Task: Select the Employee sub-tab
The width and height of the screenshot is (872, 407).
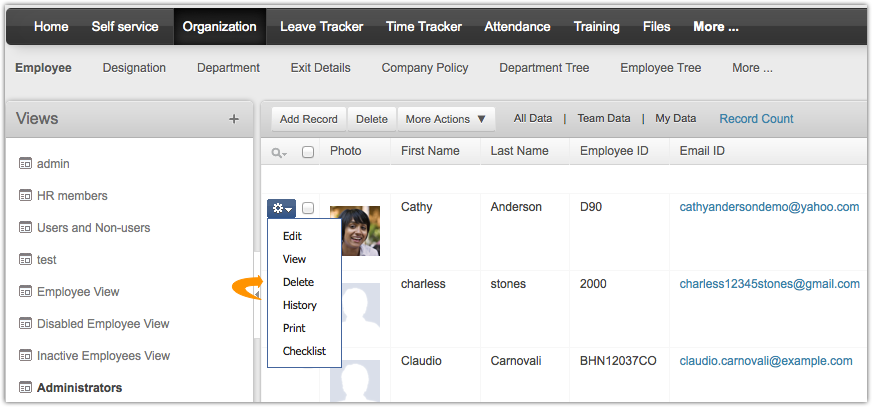Action: 43,68
